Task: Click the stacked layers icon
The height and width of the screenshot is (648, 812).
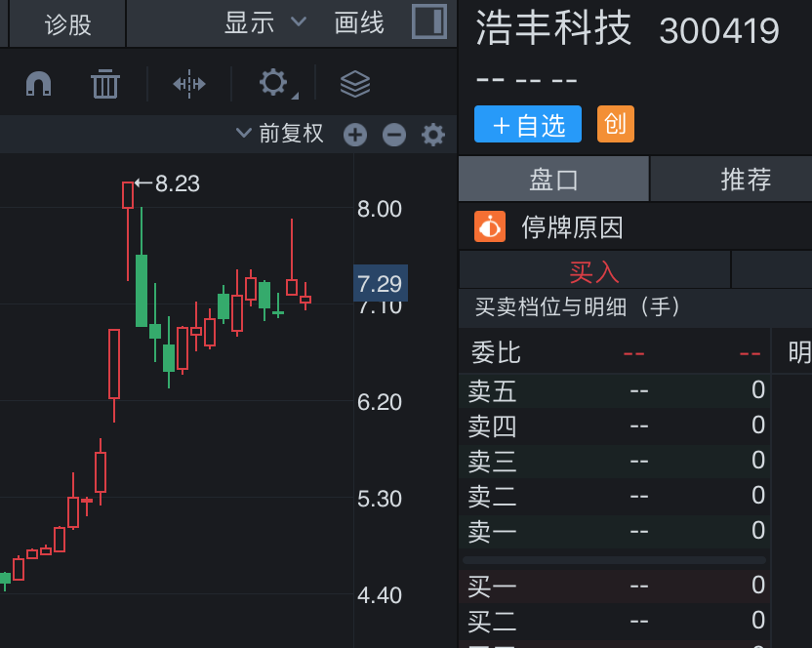Action: point(355,84)
